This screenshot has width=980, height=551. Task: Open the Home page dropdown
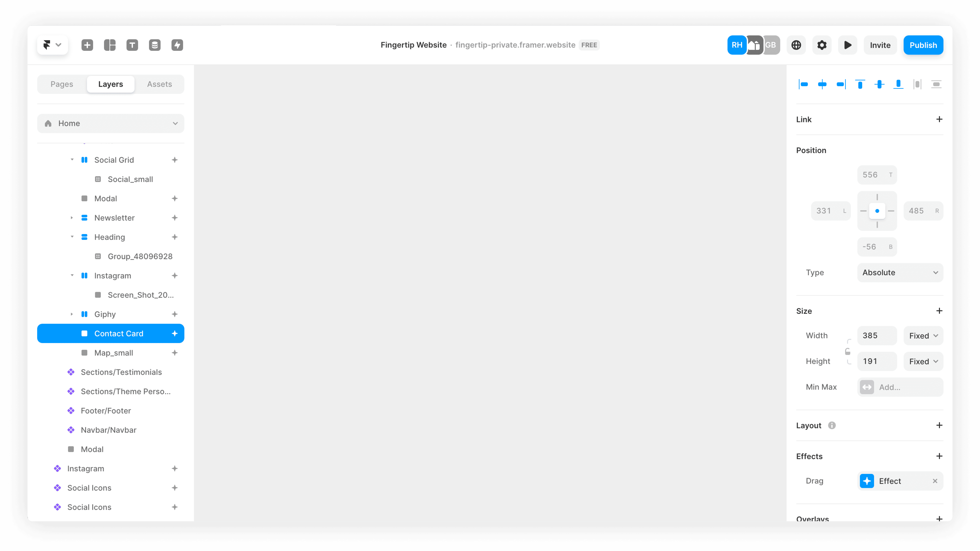[111, 123]
